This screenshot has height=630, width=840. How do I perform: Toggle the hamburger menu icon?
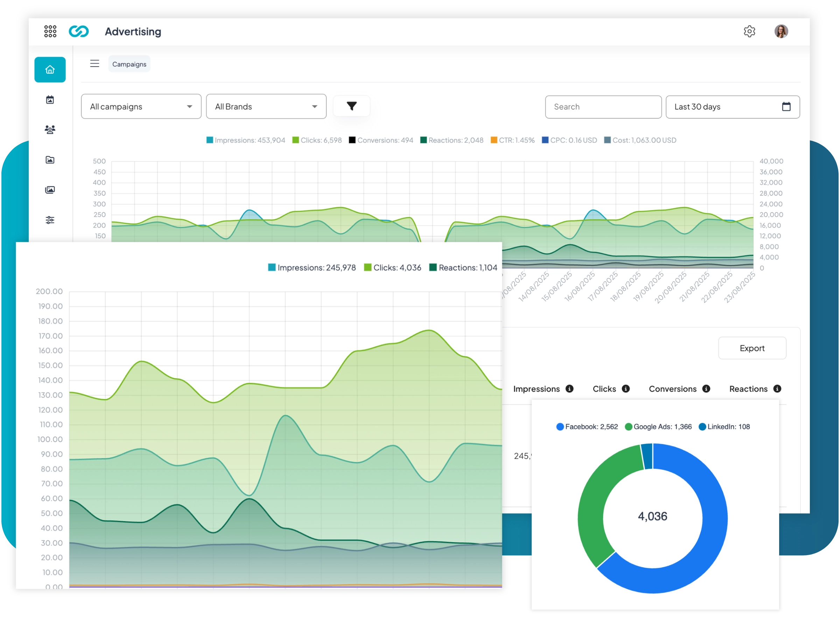(x=94, y=64)
